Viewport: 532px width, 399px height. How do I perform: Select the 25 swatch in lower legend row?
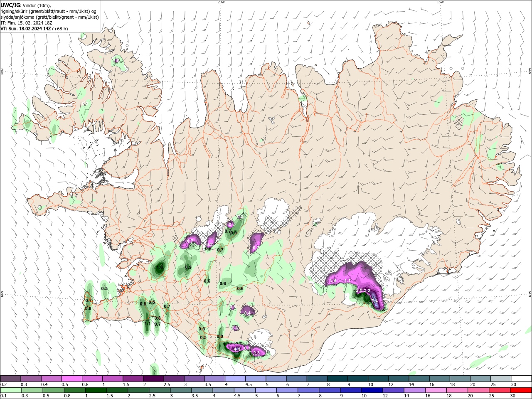(x=500, y=390)
